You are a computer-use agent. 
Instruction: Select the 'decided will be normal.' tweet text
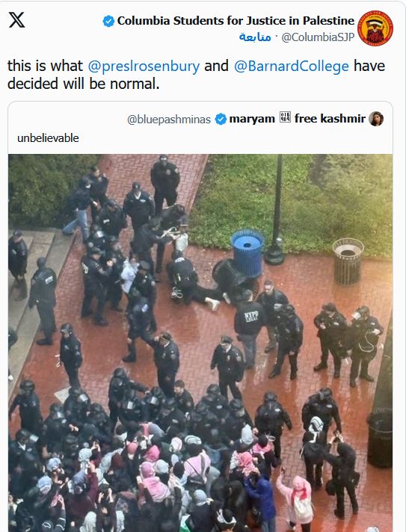84,84
